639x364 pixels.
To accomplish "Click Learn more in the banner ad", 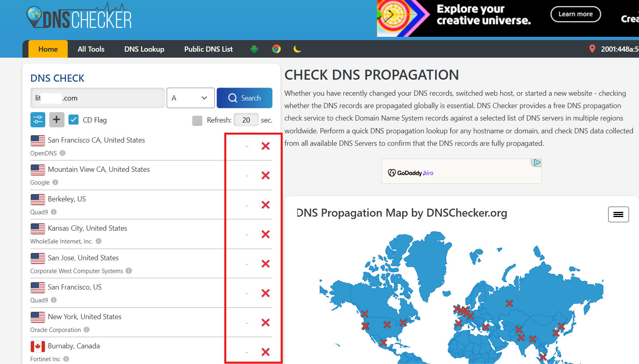I will [576, 14].
